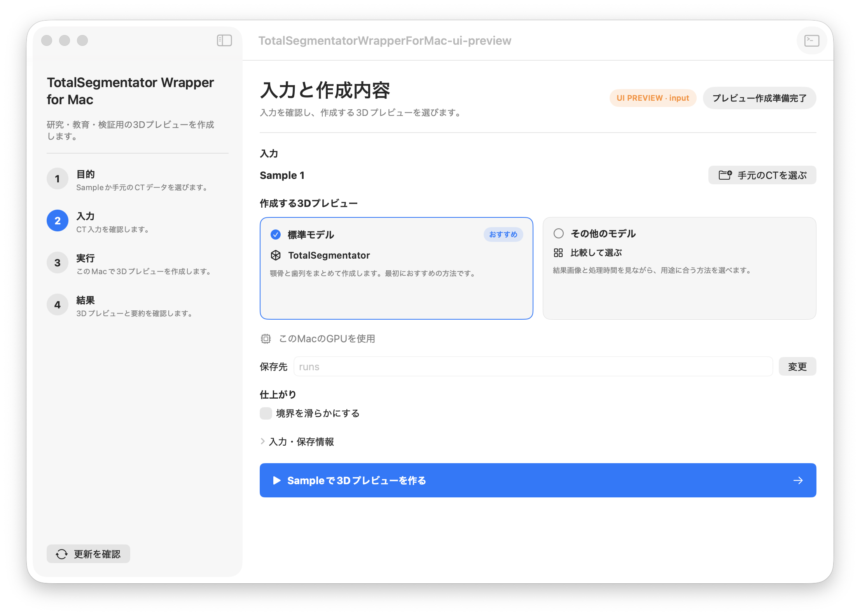Click the 仕上がり section label
Viewport: 860px width, 616px height.
pos(278,394)
